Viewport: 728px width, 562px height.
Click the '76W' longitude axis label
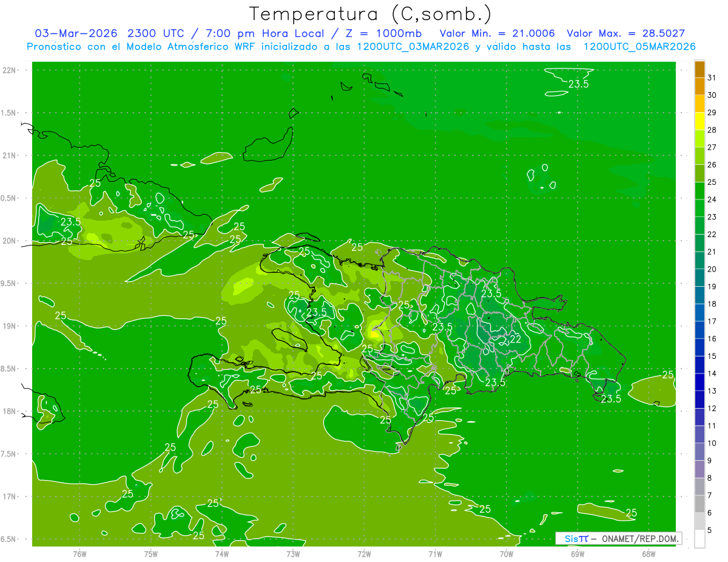point(79,554)
